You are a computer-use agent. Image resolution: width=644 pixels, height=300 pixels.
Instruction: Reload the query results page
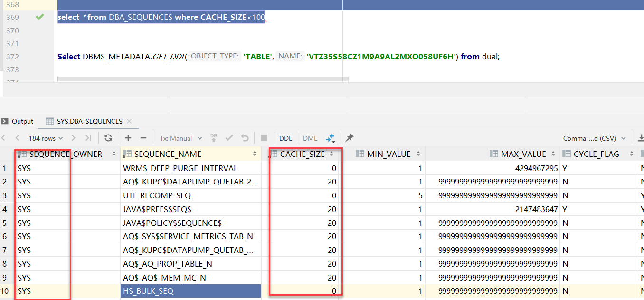108,138
